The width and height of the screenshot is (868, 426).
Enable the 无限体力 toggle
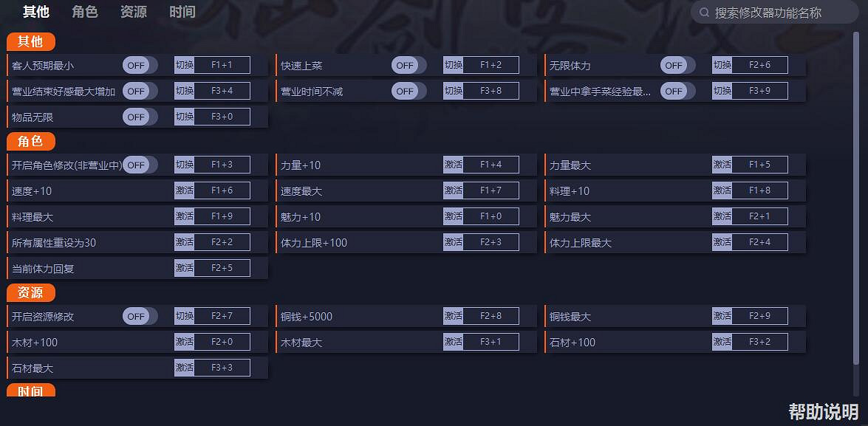pos(675,65)
